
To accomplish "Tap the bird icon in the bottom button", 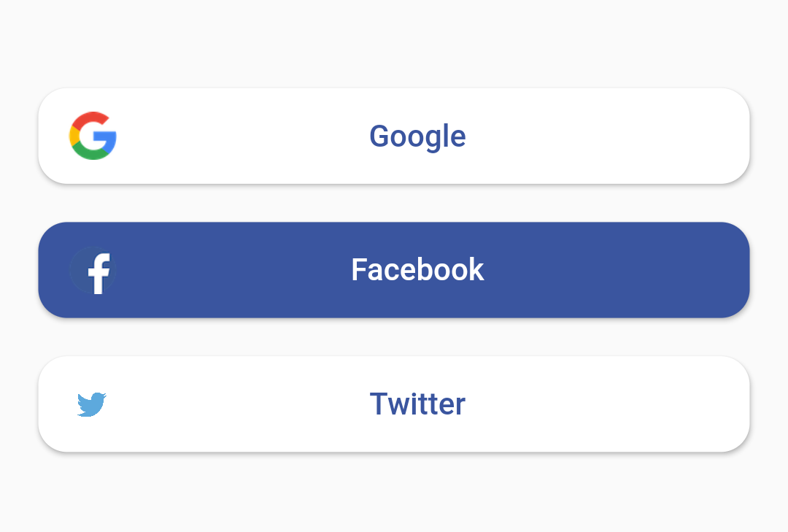I will (x=92, y=404).
